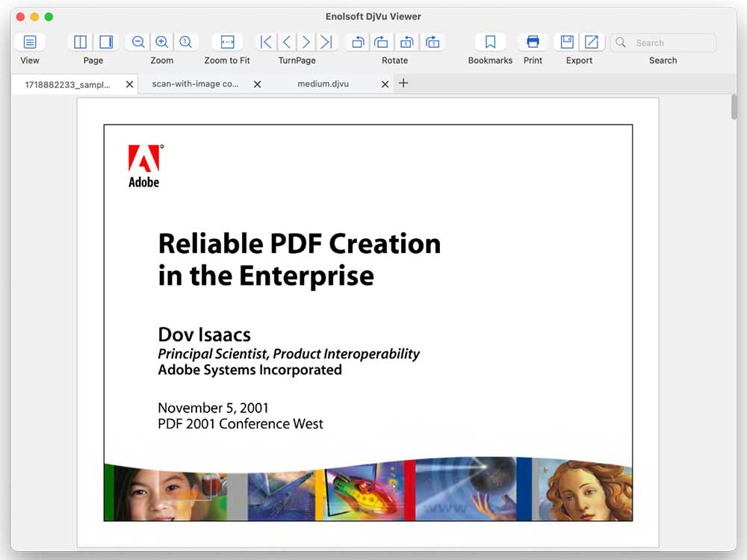Click the zoom out magnifier icon

138,42
